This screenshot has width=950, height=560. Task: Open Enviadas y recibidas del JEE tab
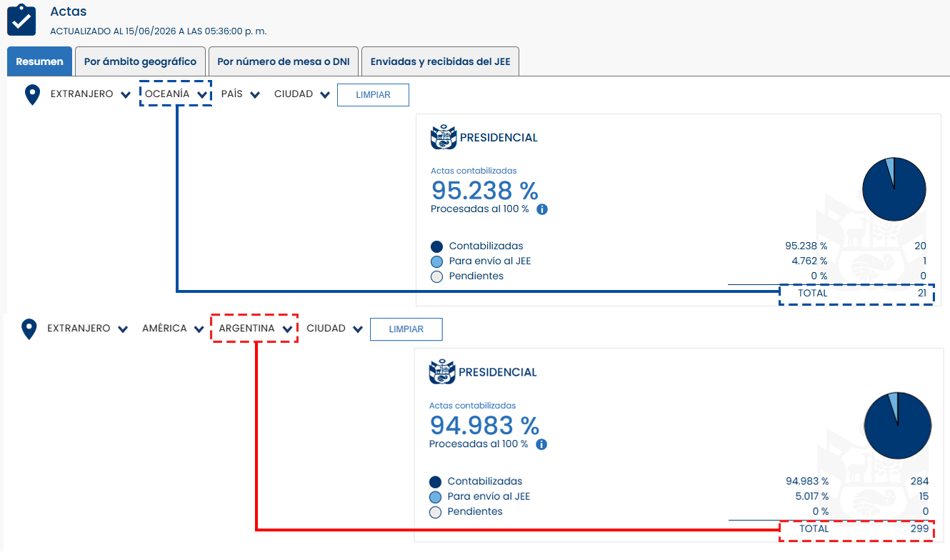(440, 61)
